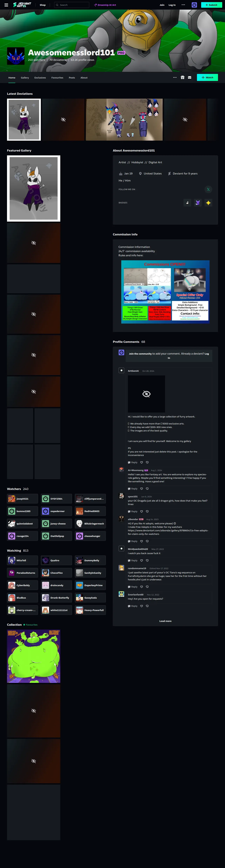Open the aibondar free adopts gallery URL

[x=168, y=532]
